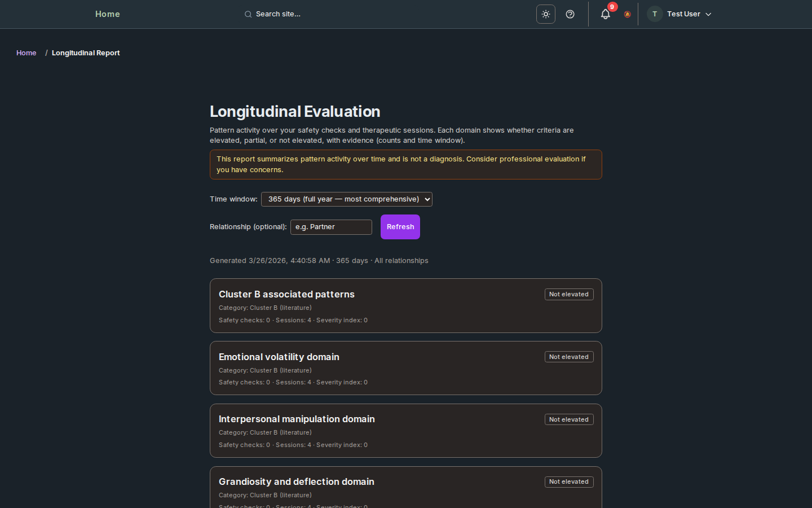The width and height of the screenshot is (812, 508).
Task: Select the Emotional volatility domain card
Action: 405,368
